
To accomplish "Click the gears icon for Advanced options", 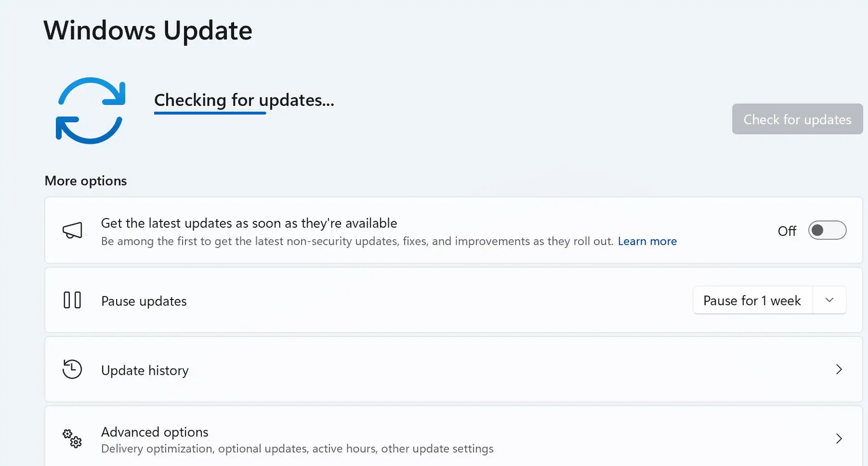I will tap(72, 438).
